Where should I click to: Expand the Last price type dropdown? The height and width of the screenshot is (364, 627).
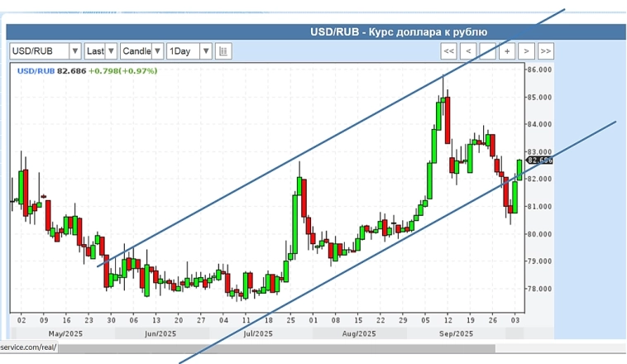click(x=101, y=51)
